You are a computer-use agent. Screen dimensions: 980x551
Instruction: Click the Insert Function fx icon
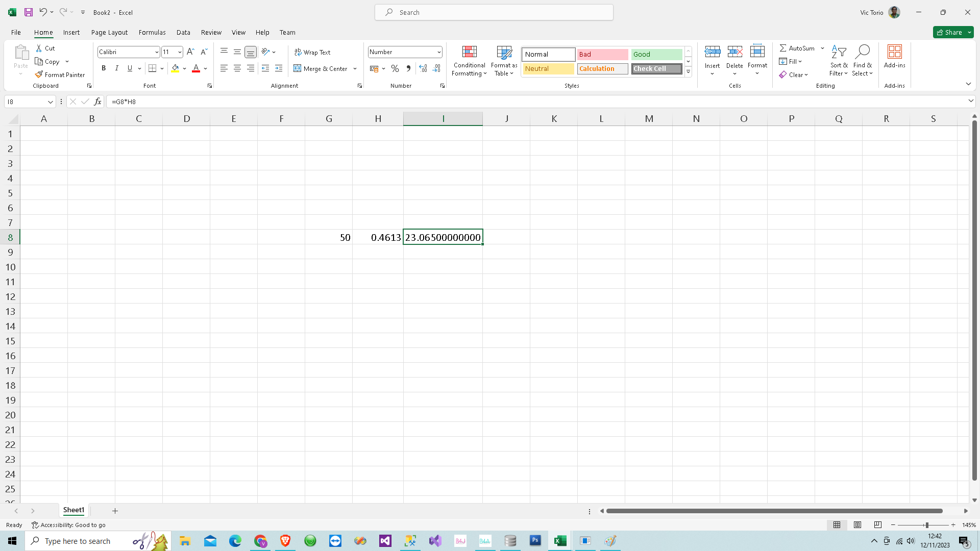tap(97, 102)
